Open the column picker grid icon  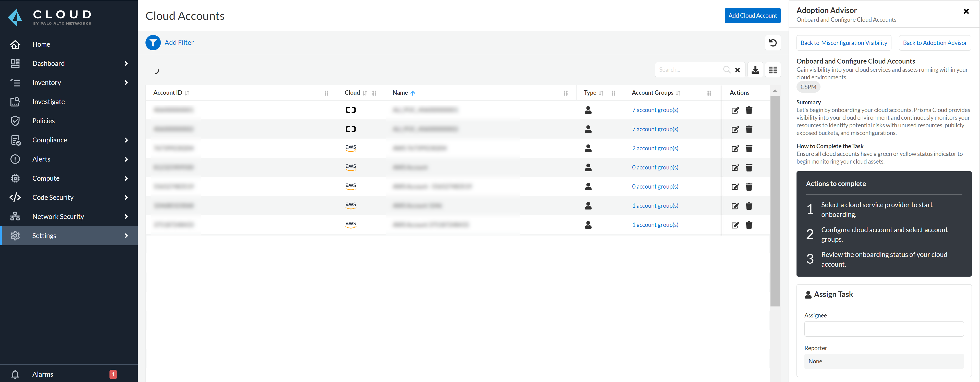point(773,70)
